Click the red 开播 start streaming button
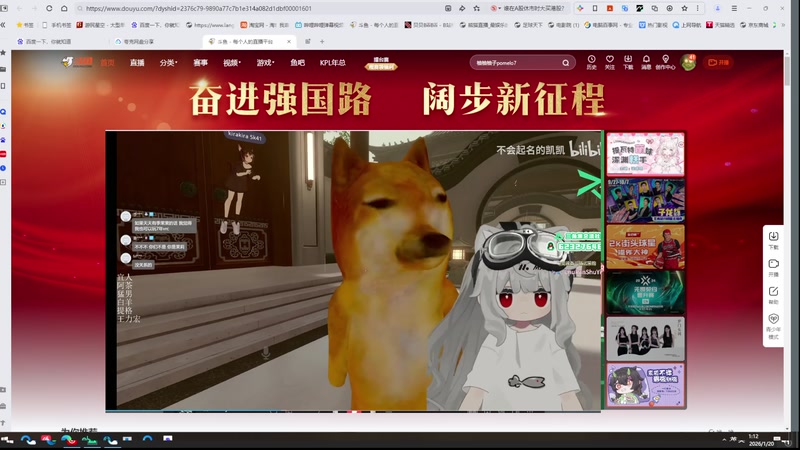This screenshot has height=450, width=800. (x=718, y=62)
